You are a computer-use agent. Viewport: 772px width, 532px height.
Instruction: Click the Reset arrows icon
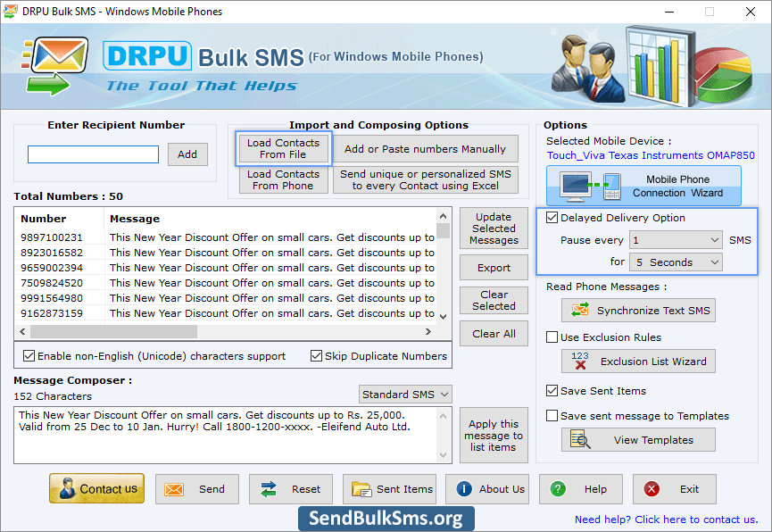point(269,489)
